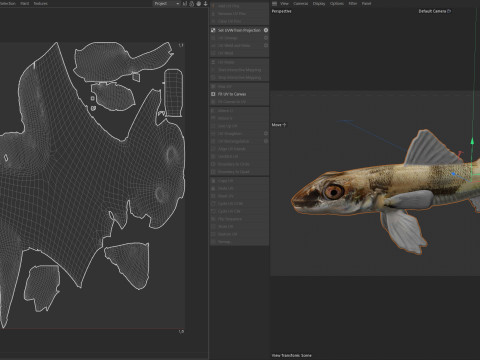Click the Perspective viewport label

coord(281,11)
